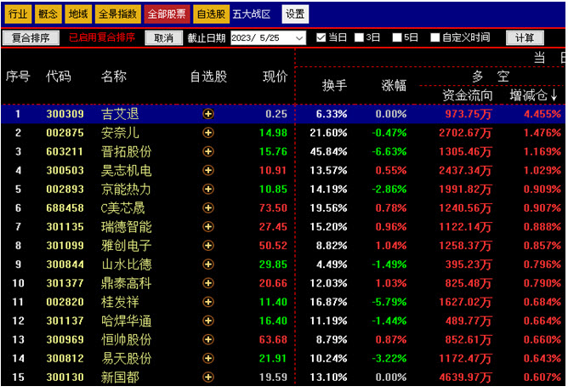Image resolution: width=568 pixels, height=392 pixels.
Task: Add 昊志机电 to watchlist with plus icon
Action: [208, 171]
